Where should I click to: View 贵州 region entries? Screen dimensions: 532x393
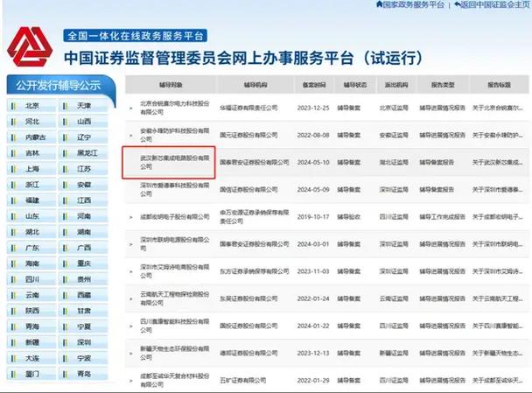[83, 279]
